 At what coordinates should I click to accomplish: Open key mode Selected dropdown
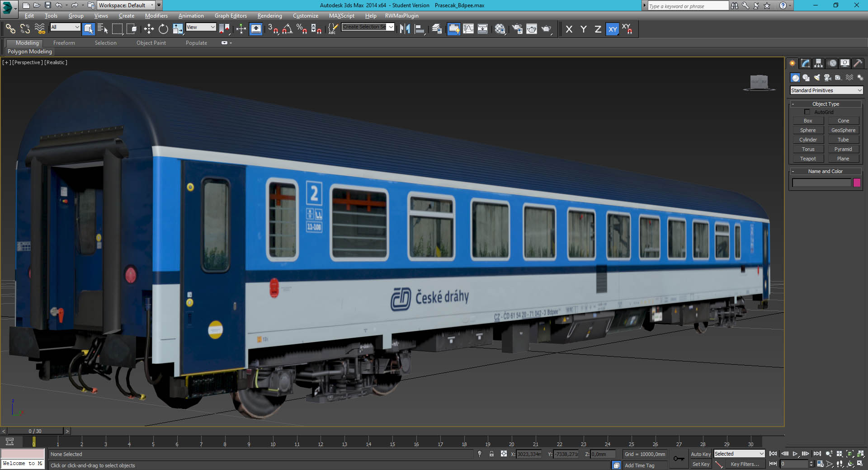coord(739,454)
